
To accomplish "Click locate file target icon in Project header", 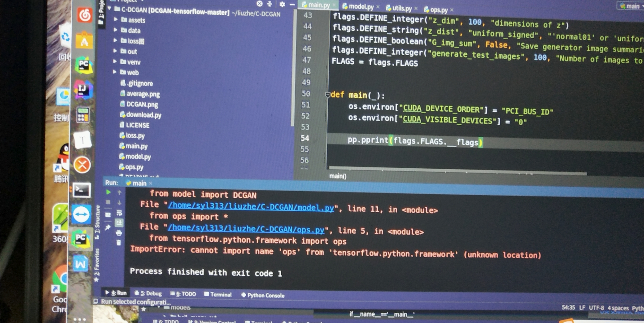I will [x=260, y=4].
